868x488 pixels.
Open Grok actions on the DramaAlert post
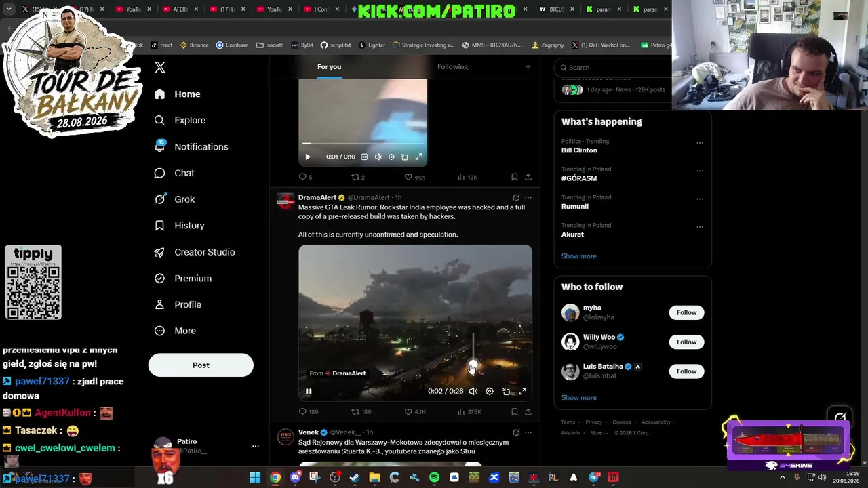tap(516, 198)
